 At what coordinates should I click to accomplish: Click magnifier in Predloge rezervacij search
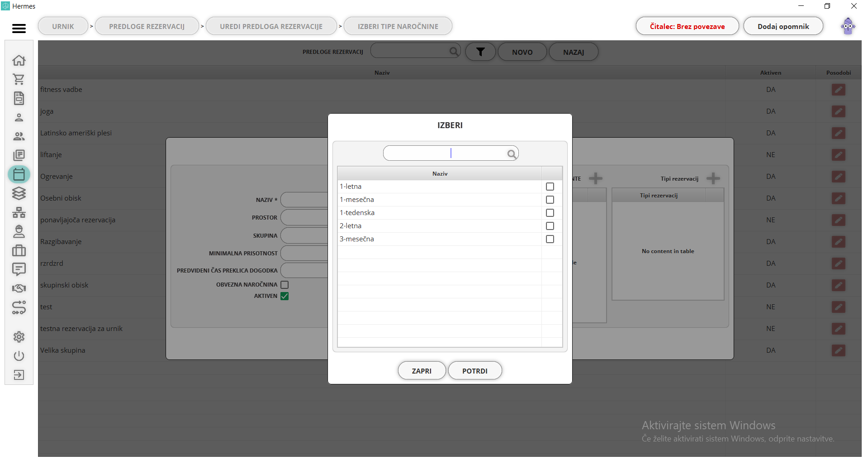coord(454,52)
